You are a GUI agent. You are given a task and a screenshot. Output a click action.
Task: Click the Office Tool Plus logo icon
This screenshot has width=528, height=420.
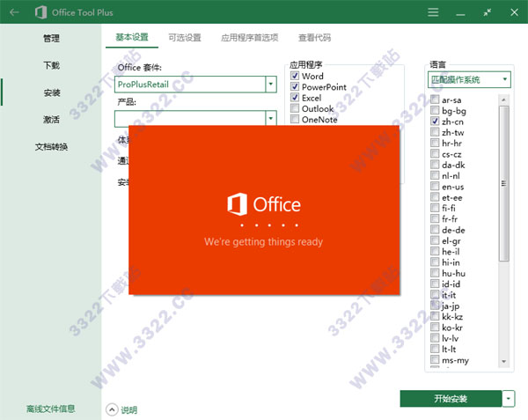coord(40,12)
